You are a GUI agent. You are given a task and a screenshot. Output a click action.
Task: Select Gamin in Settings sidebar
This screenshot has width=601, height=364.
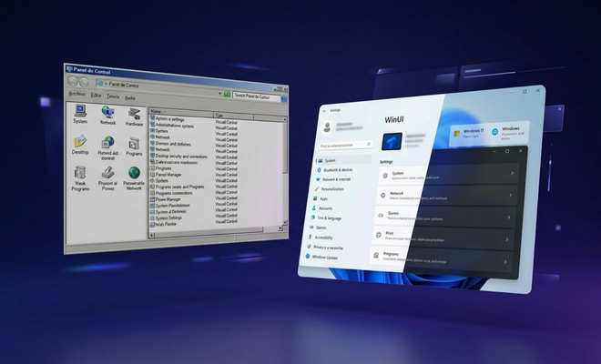click(x=318, y=227)
